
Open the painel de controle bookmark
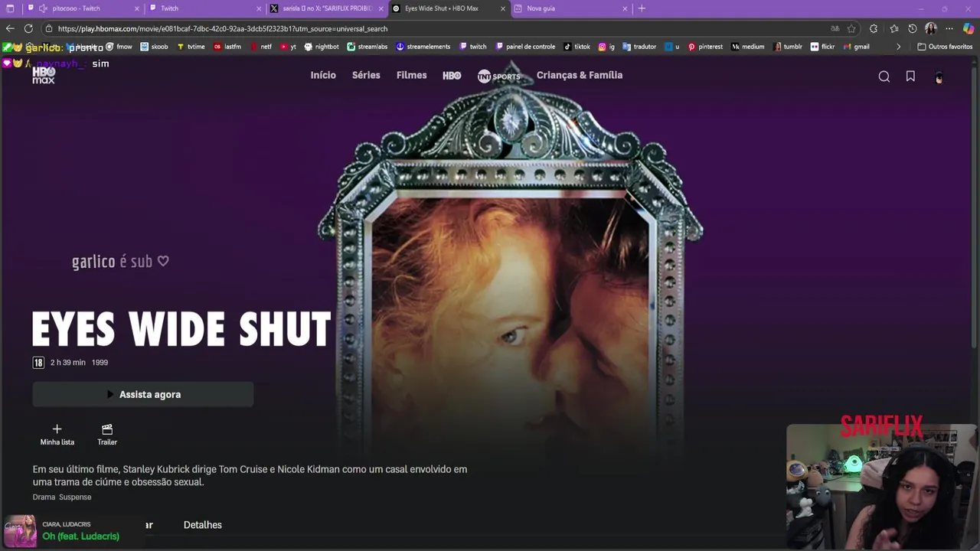click(526, 47)
